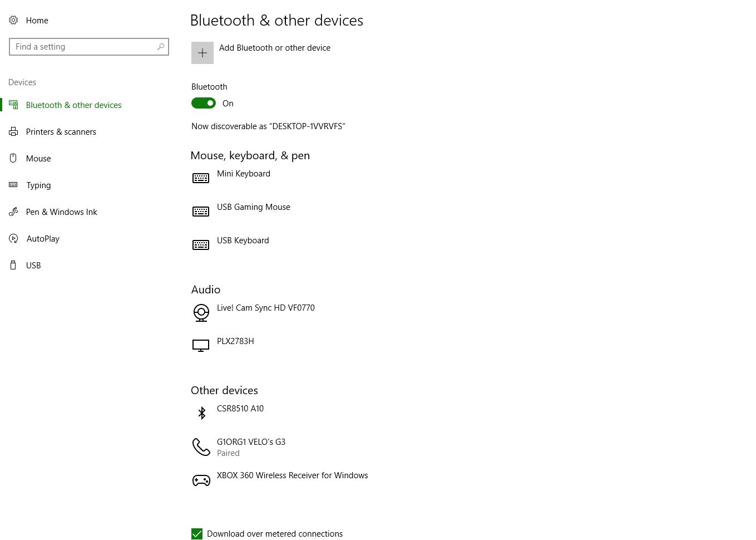Screen dimensions: 756x540
Task: Select the Live! Cam Sync webcam icon
Action: [x=201, y=312]
